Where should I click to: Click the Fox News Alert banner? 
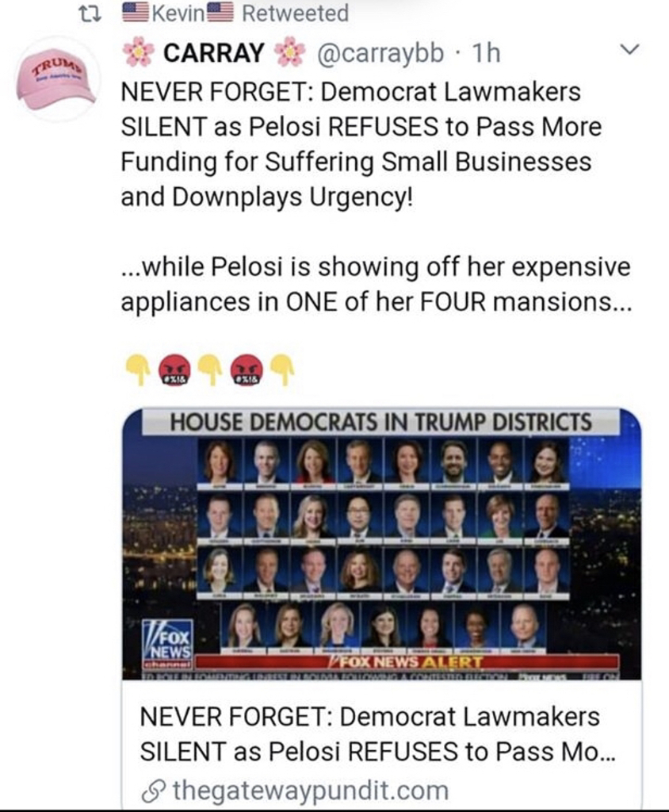pos(407,662)
